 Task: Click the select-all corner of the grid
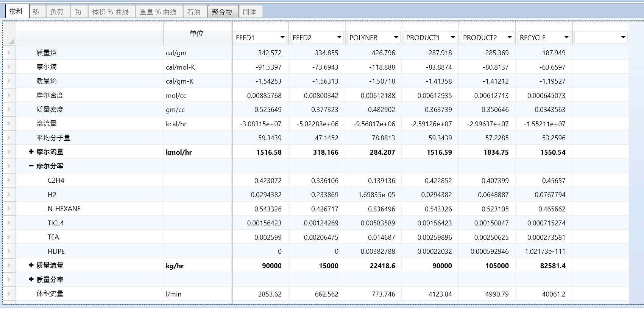[x=9, y=34]
